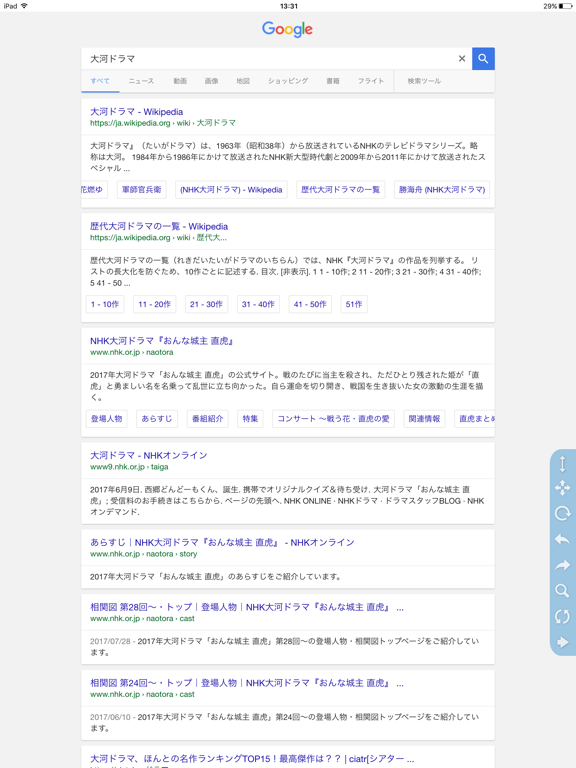Tap the vertical double-arrow icon in side toolbar

point(562,464)
